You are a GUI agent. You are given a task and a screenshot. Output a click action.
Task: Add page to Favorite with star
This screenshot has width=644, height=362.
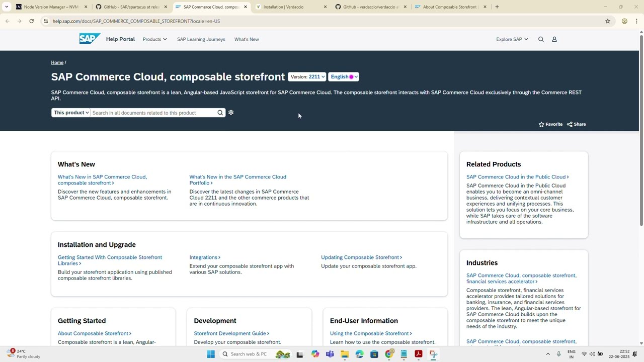pos(550,124)
